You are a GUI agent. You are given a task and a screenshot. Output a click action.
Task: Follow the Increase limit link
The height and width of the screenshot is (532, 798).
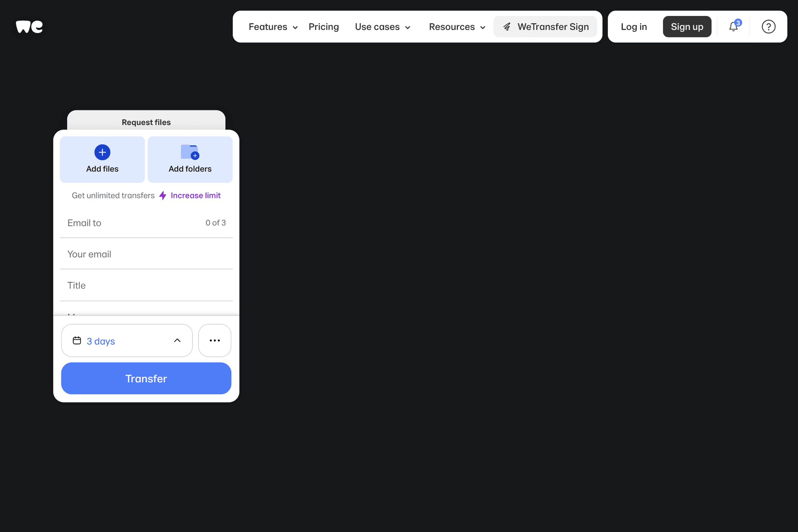pos(196,196)
